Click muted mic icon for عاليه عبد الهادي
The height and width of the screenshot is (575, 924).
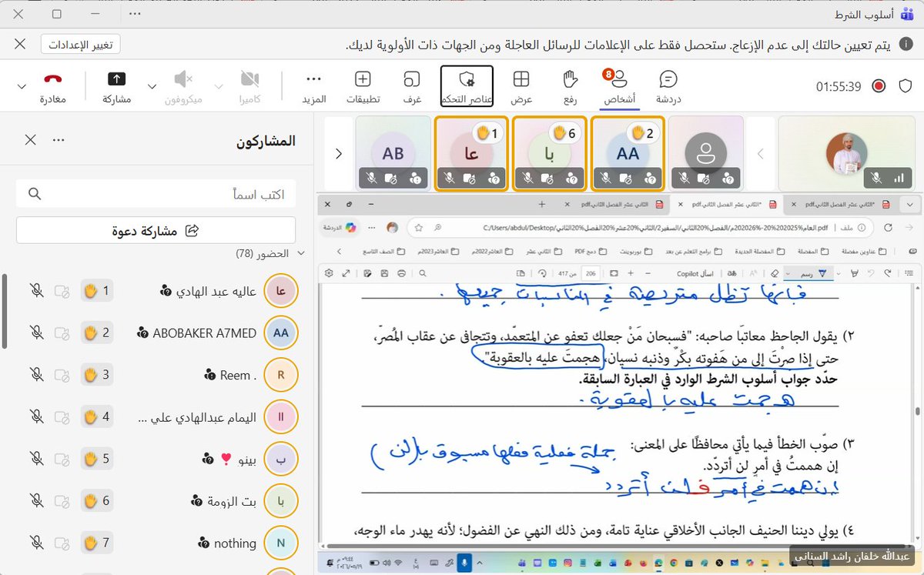[x=36, y=292]
